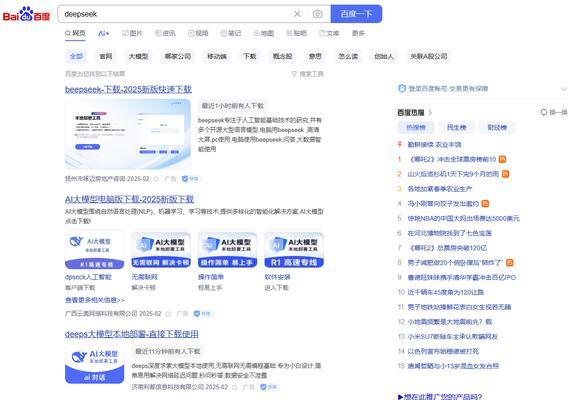Open the AI大模型电脑版下载-2025新版下载 result
The image size is (585, 400).
point(129,199)
